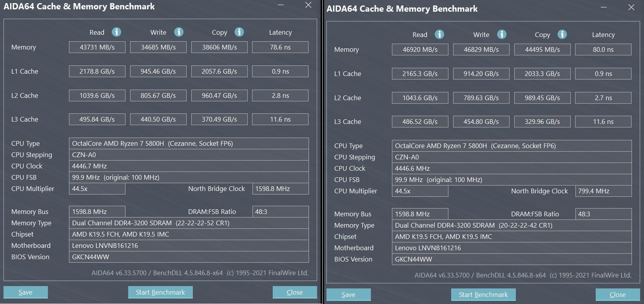The height and width of the screenshot is (304, 644).
Task: Click Read info icon in left window
Action: point(116,32)
